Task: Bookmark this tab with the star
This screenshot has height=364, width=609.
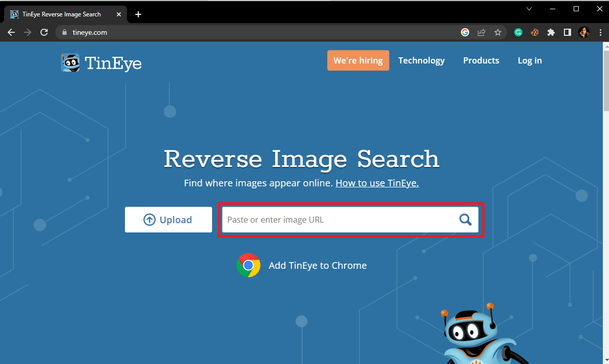Action: [x=498, y=33]
